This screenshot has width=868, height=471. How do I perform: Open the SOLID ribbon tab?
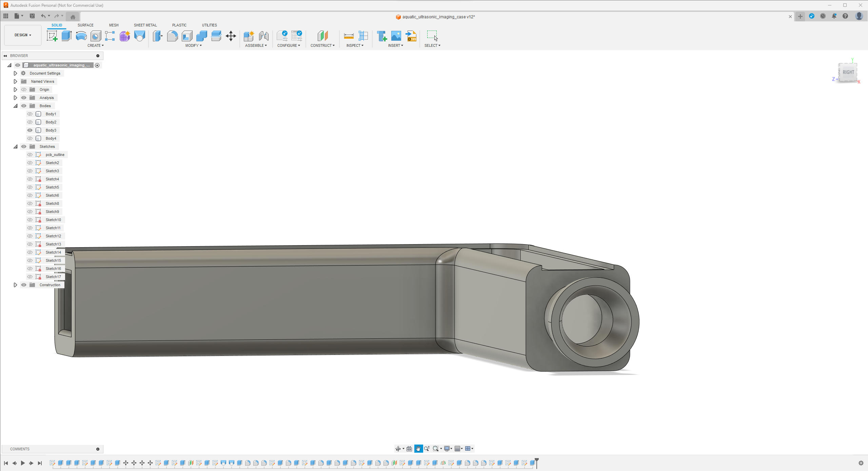(56, 25)
